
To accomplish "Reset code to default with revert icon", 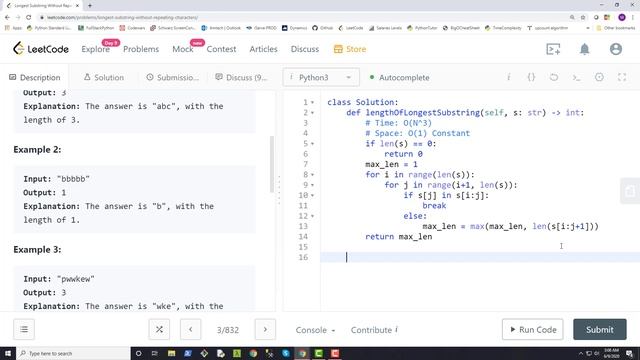I will (x=553, y=77).
